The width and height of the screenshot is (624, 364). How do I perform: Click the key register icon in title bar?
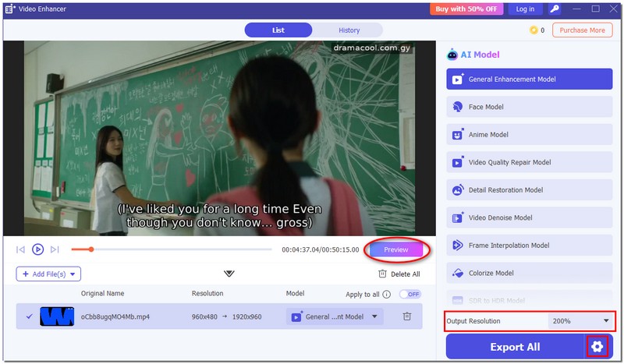(555, 9)
